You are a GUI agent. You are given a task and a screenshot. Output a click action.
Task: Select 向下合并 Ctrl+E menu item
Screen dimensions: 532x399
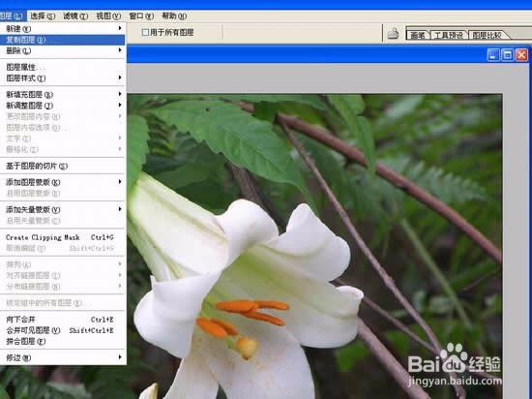(x=63, y=320)
